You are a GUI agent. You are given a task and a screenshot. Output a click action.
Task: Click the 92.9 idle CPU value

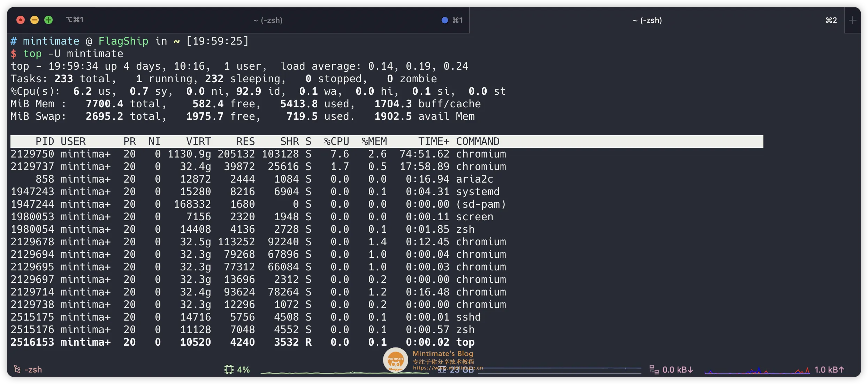[x=249, y=91]
